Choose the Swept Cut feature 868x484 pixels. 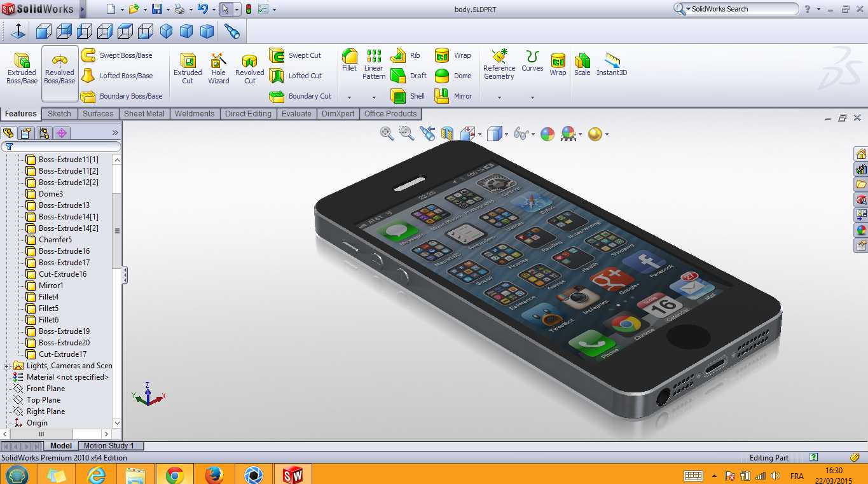[296, 55]
